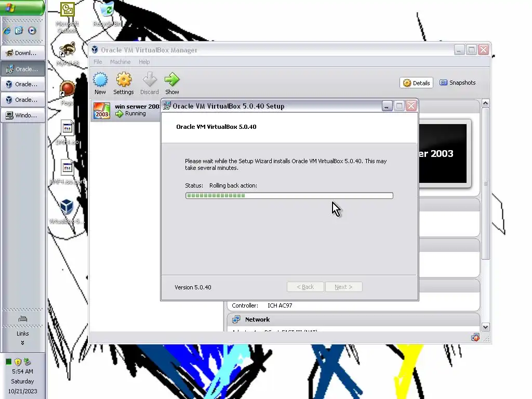The width and height of the screenshot is (532, 399).
Task: Click the green tray icon
Action: (9, 362)
